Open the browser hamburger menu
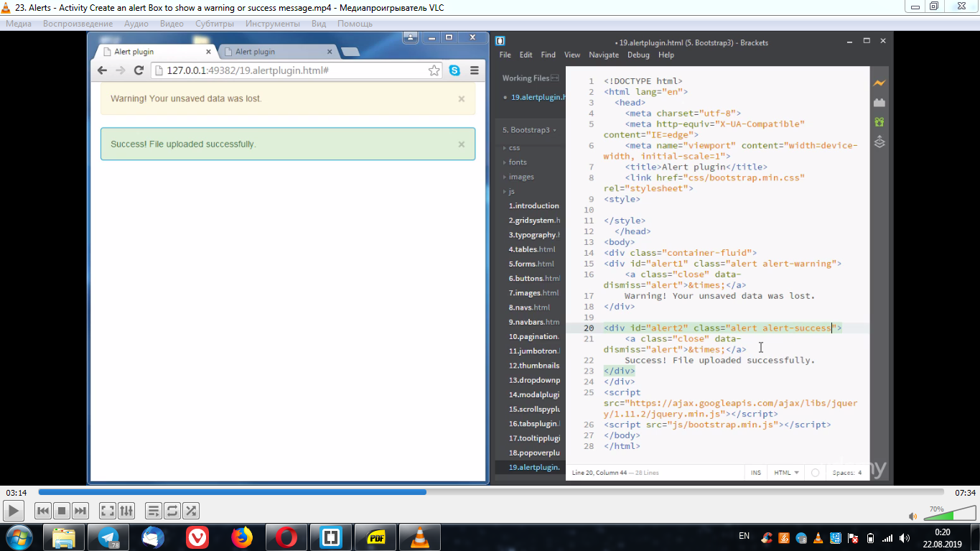Image resolution: width=980 pixels, height=551 pixels. click(x=475, y=70)
